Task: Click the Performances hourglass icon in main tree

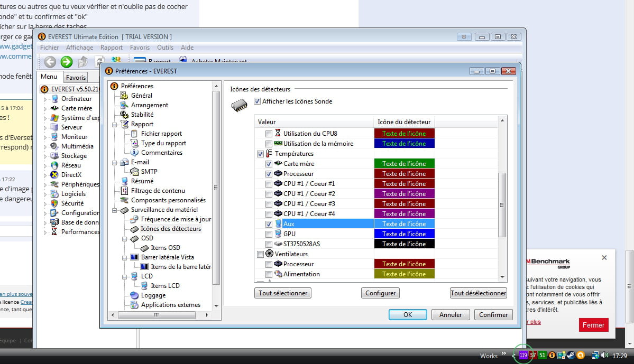Action: pyautogui.click(x=54, y=232)
